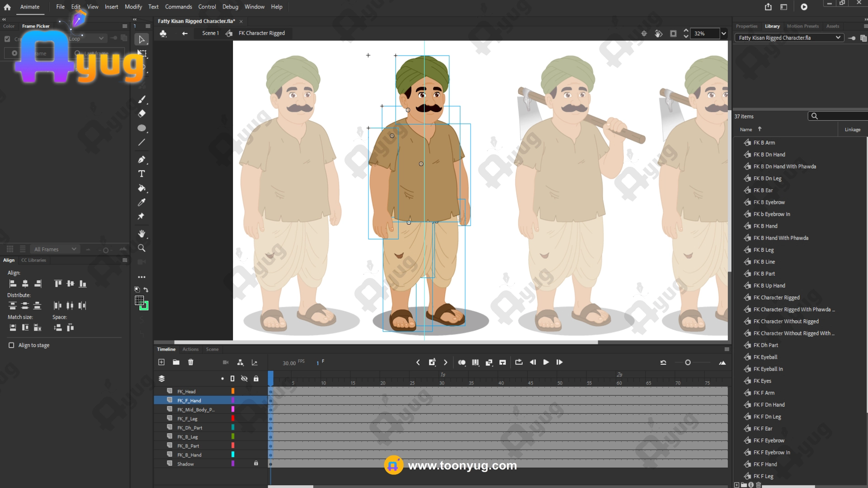
Task: Toggle hide all layers eye icon
Action: (x=244, y=379)
